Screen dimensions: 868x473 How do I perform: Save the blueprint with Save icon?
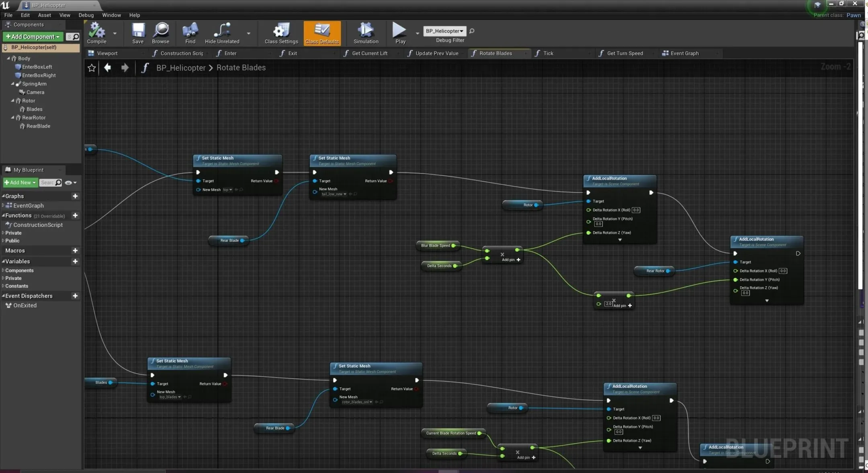coord(138,33)
